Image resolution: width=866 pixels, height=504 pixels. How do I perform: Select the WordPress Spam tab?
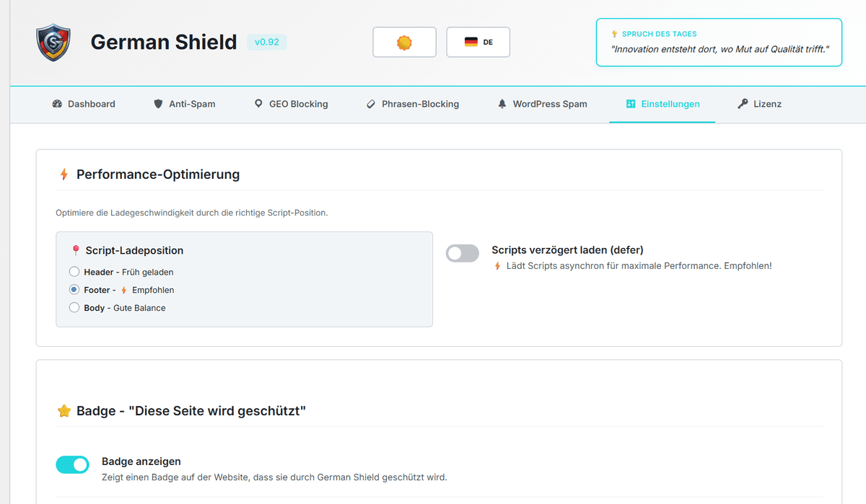[542, 104]
